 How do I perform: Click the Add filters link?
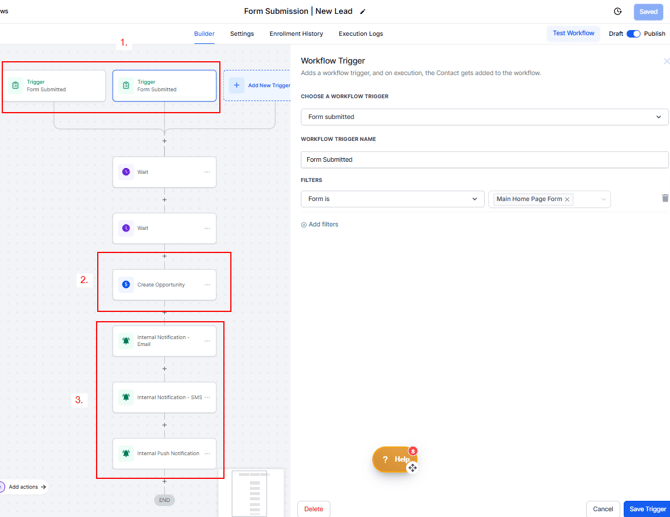pos(320,225)
